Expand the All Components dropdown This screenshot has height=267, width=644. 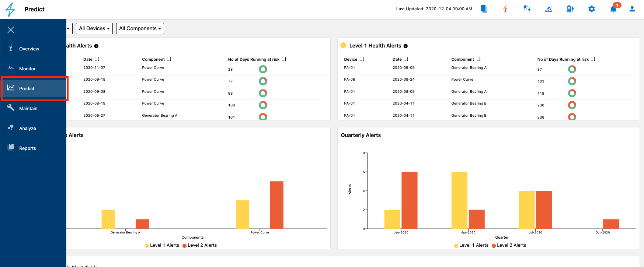(140, 28)
